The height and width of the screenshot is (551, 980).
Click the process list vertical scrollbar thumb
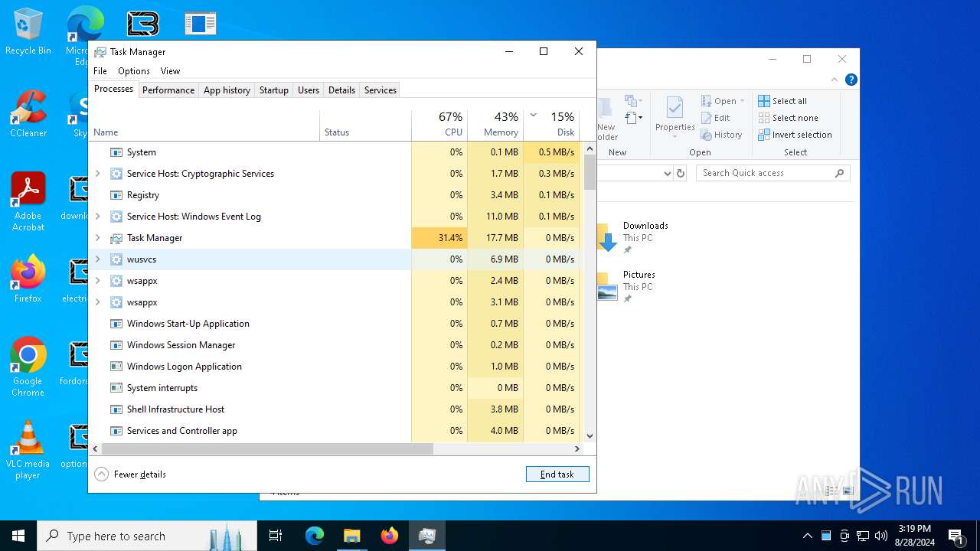[x=590, y=172]
